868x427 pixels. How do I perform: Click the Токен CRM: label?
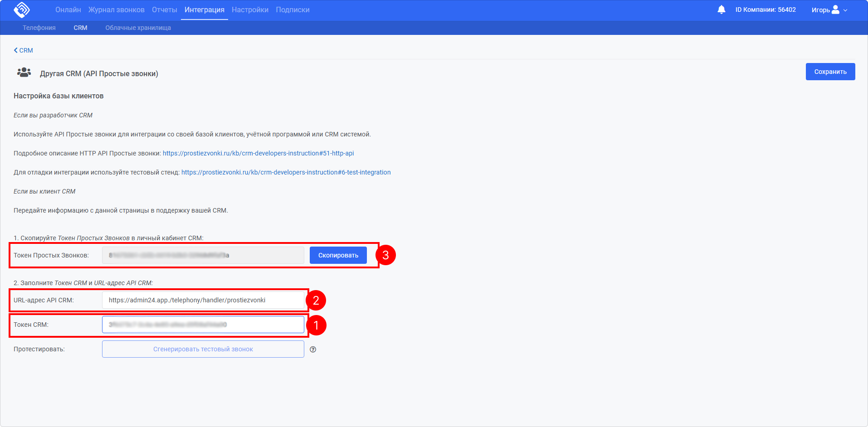[x=31, y=325]
